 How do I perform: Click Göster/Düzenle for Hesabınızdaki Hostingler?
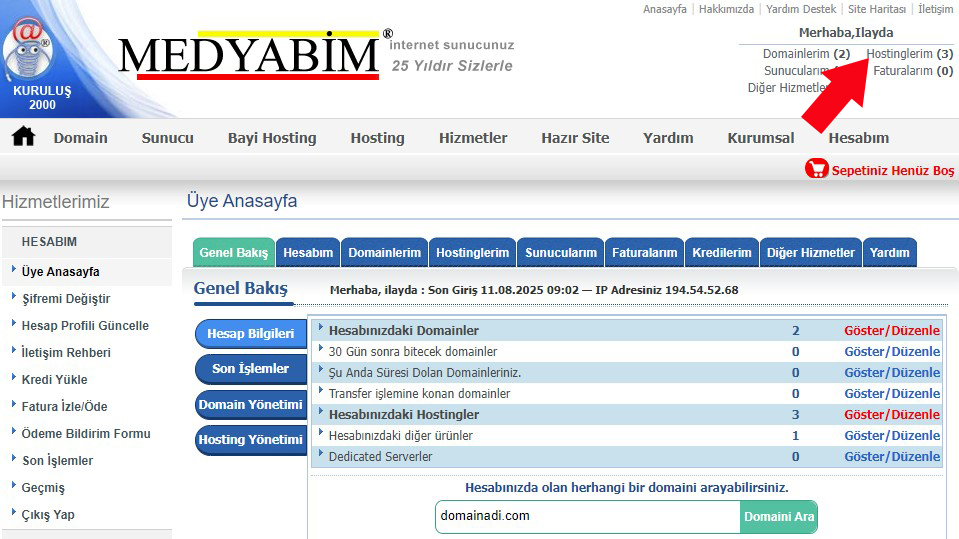(892, 414)
